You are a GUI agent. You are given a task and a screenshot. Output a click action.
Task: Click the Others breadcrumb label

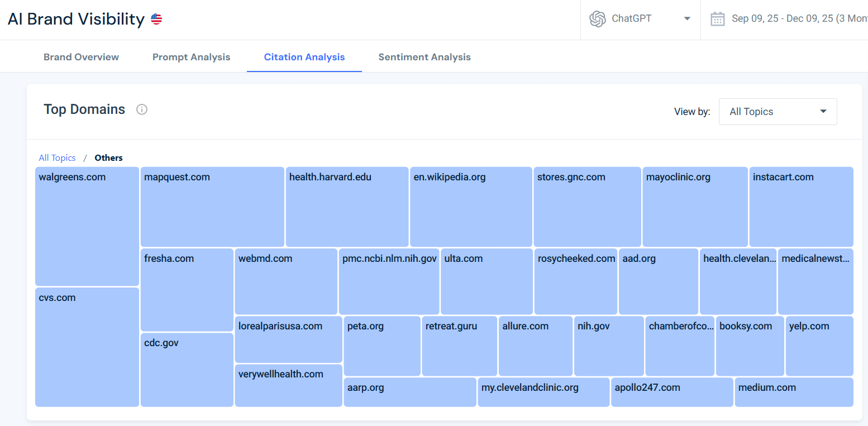(x=108, y=157)
